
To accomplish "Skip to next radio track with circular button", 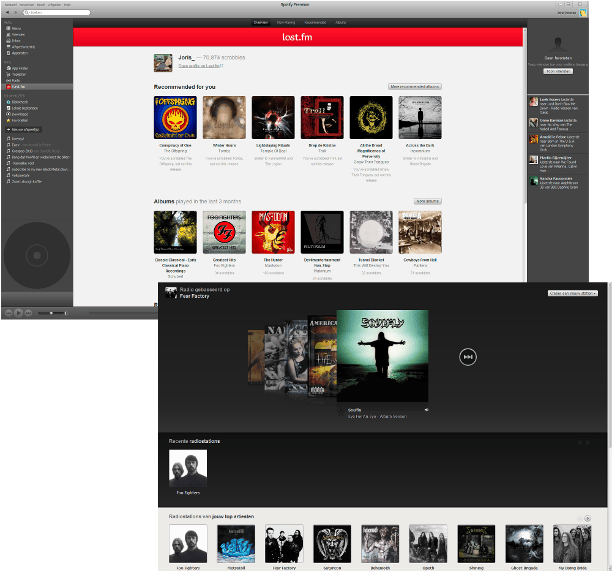I will pos(468,357).
